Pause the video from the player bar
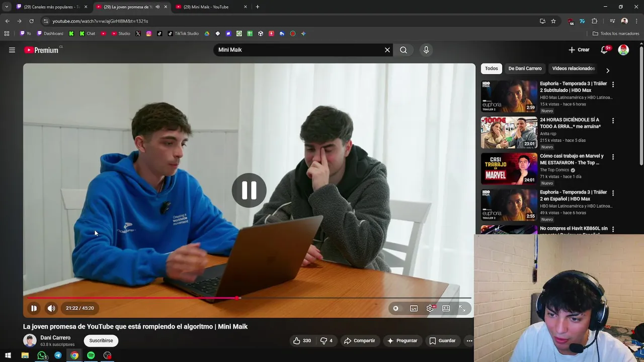Image resolution: width=644 pixels, height=362 pixels. coord(34,308)
